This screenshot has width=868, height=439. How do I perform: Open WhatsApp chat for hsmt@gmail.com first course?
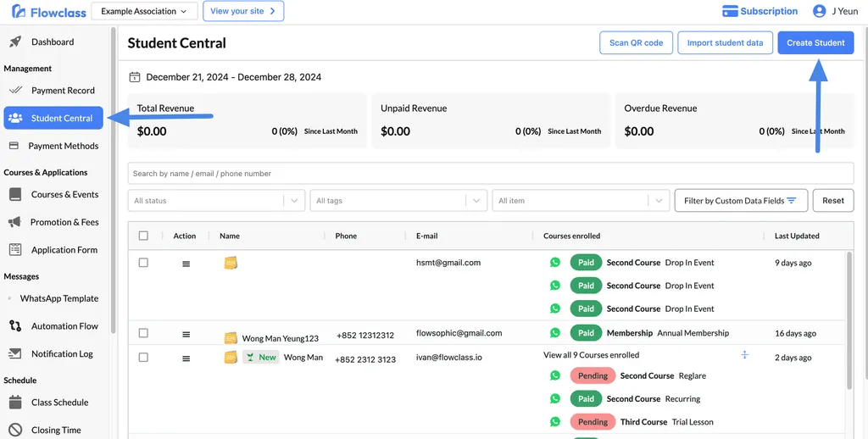555,263
